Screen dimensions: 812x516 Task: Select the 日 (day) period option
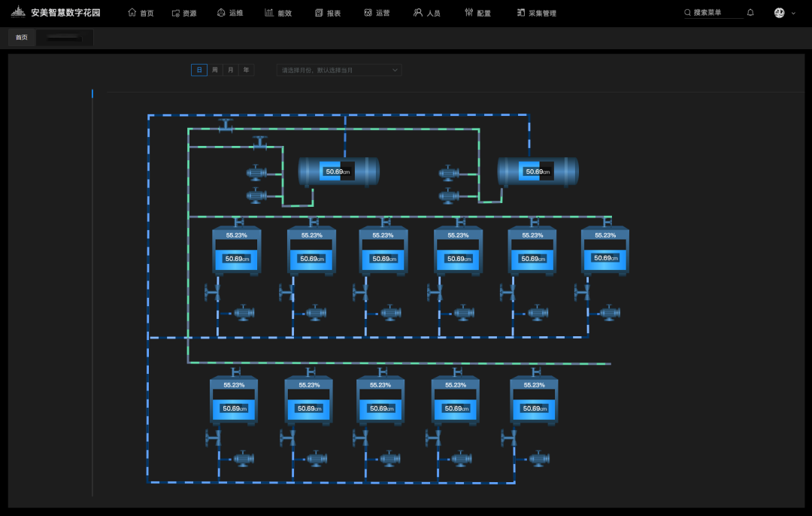coord(199,70)
